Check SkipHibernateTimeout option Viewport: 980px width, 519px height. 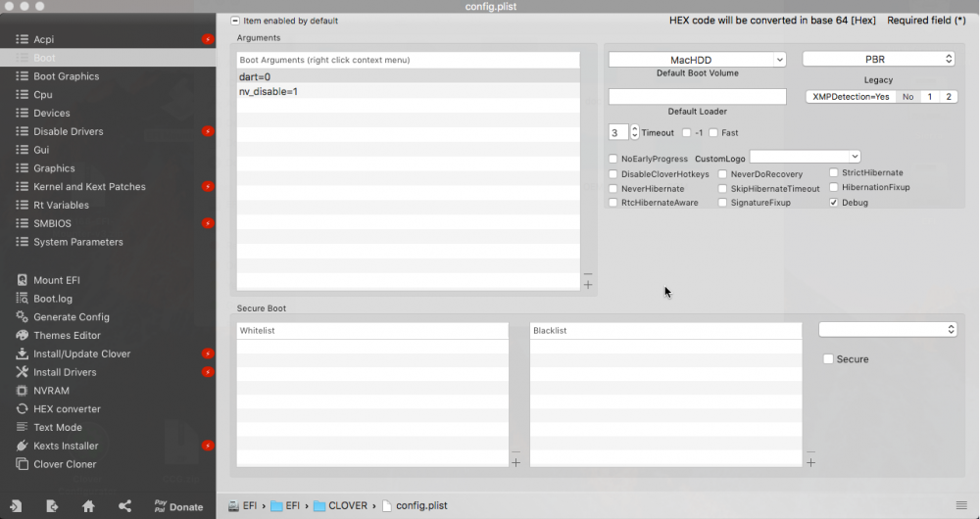pyautogui.click(x=722, y=189)
